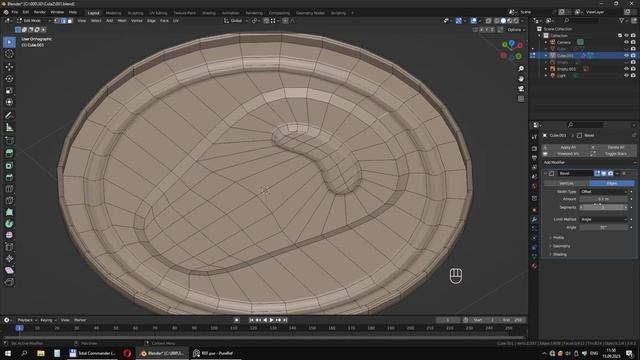The image size is (640, 360).
Task: Open the Vertex menu in viewport header
Action: (137, 20)
